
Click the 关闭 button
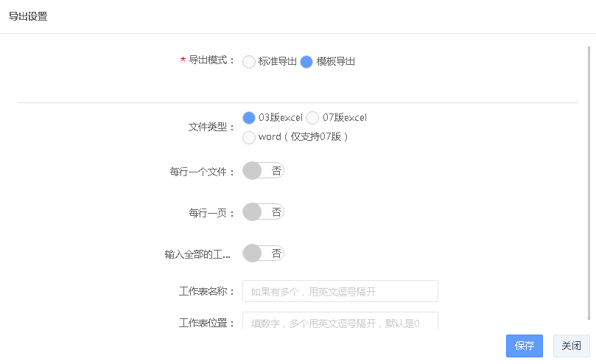(571, 346)
